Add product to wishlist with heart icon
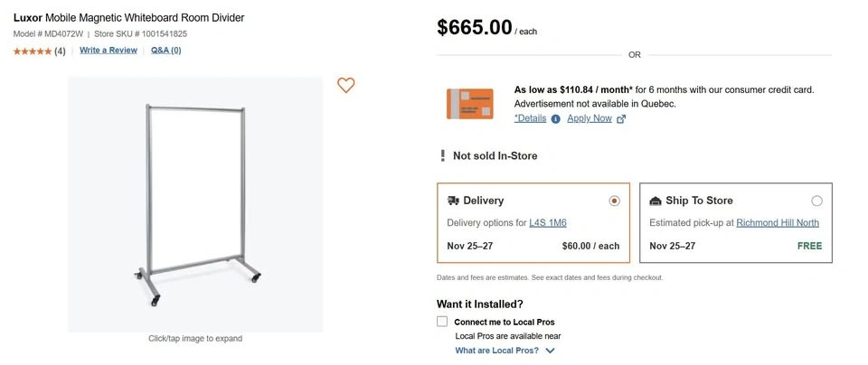This screenshot has width=868, height=365. coord(345,85)
